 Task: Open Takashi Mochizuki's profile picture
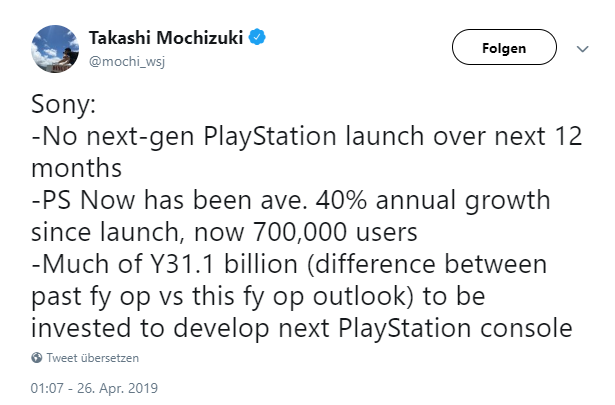click(59, 47)
